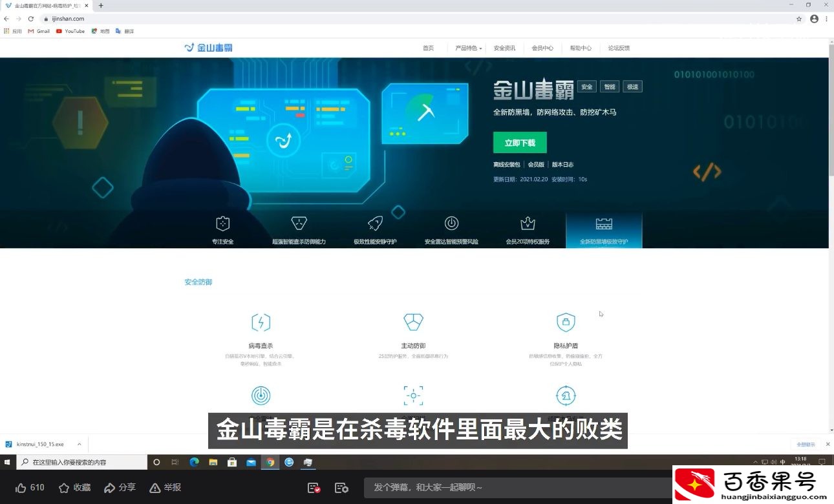834x504 pixels.
Task: Select the 专注安全 shield icon tab
Action: coord(222,231)
